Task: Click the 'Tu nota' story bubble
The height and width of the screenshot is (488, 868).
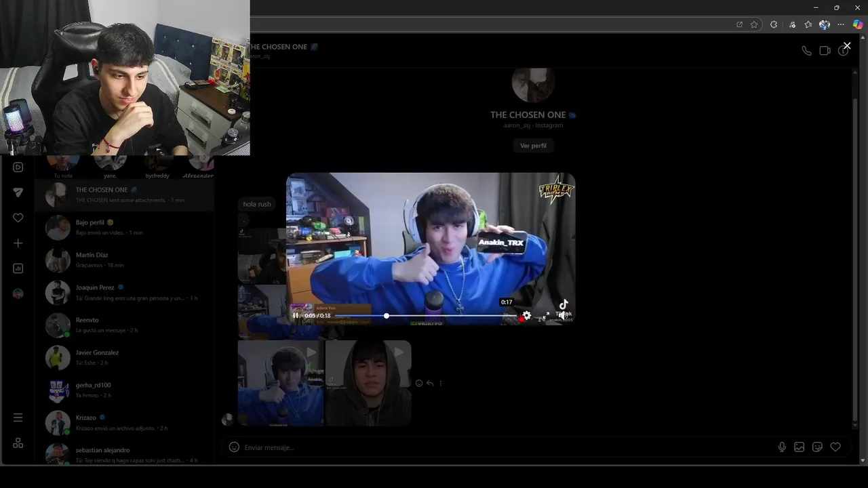Action: click(63, 167)
